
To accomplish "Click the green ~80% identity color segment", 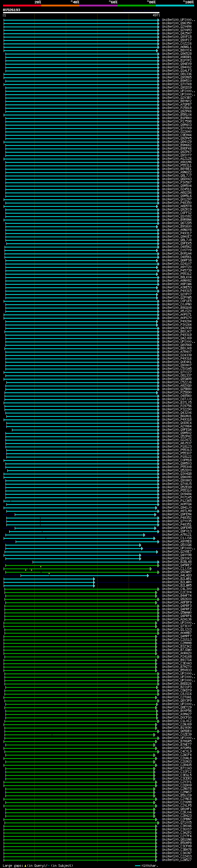I will (x=137, y=6).
